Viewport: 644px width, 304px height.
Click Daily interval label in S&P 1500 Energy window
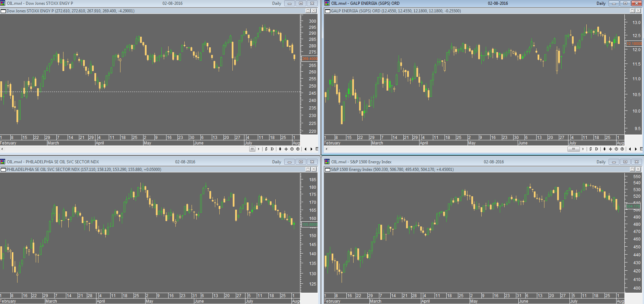tap(601, 162)
